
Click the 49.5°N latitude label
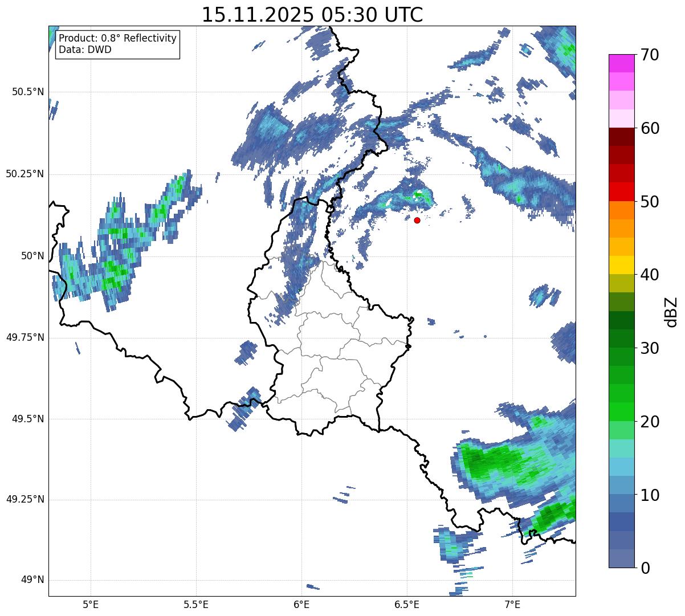point(27,419)
